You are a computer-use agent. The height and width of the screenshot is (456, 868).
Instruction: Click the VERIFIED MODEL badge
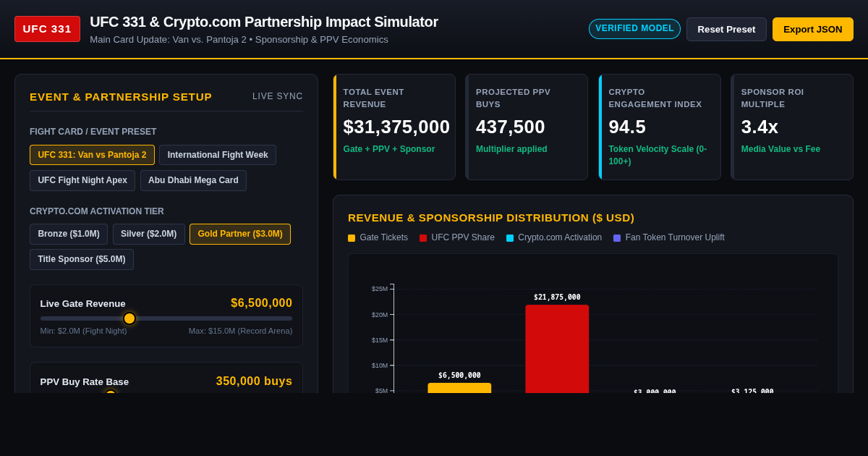pyautogui.click(x=634, y=29)
